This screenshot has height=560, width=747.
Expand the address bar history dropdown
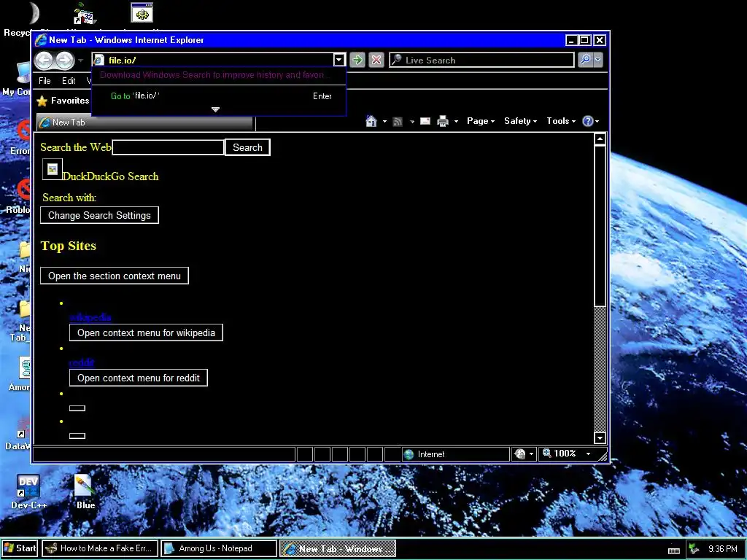[338, 60]
